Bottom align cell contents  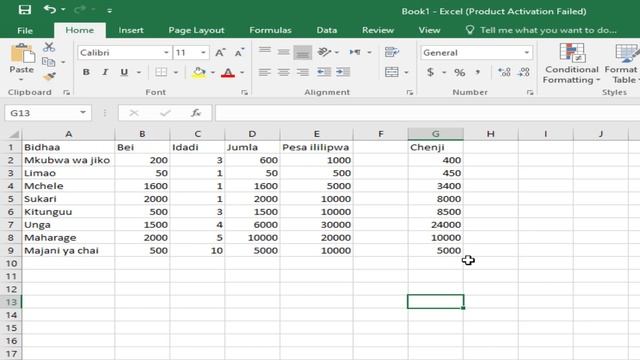click(302, 52)
